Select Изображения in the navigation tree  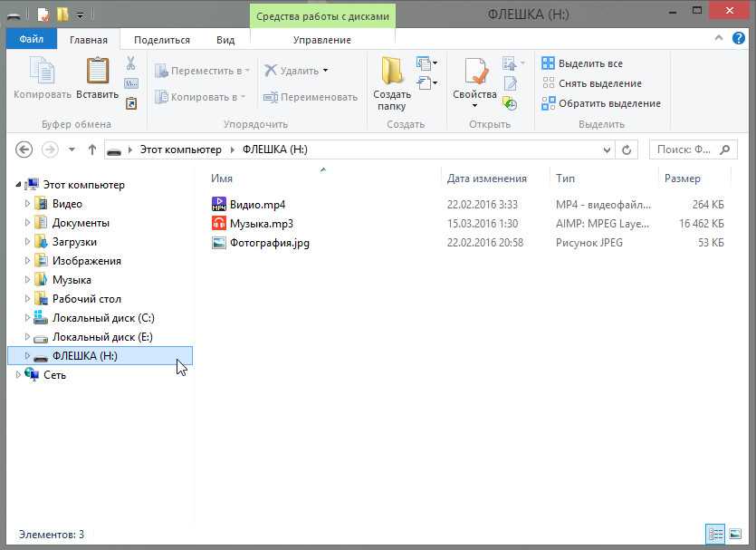tap(87, 261)
